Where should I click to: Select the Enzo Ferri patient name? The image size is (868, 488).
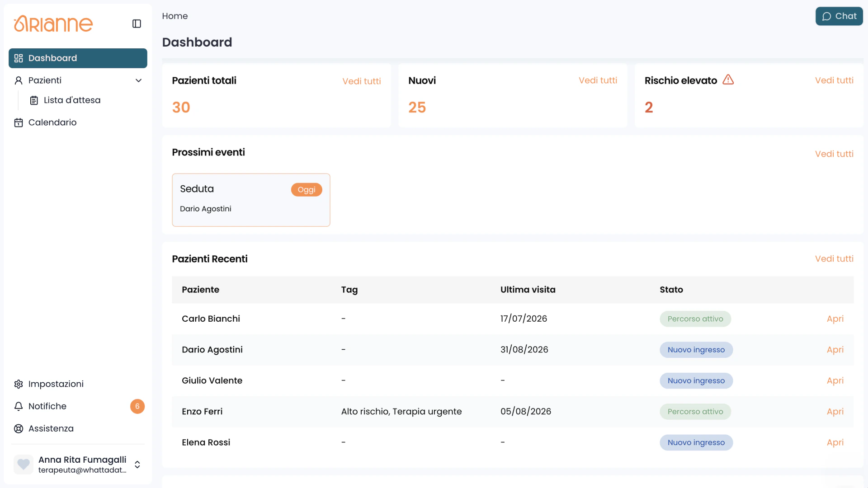coord(202,412)
